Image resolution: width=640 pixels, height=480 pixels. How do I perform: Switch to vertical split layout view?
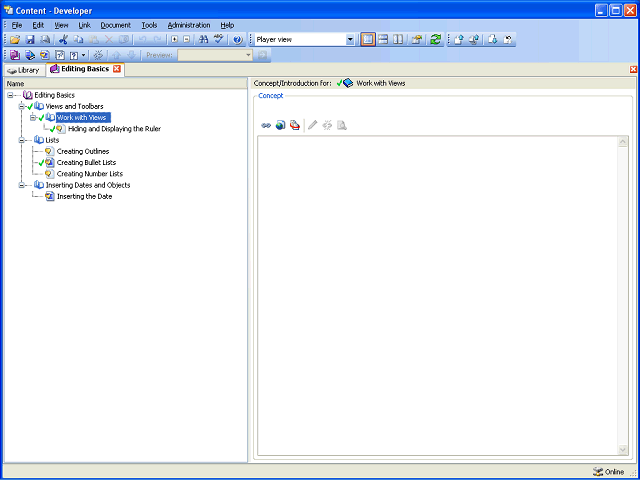pyautogui.click(x=398, y=40)
